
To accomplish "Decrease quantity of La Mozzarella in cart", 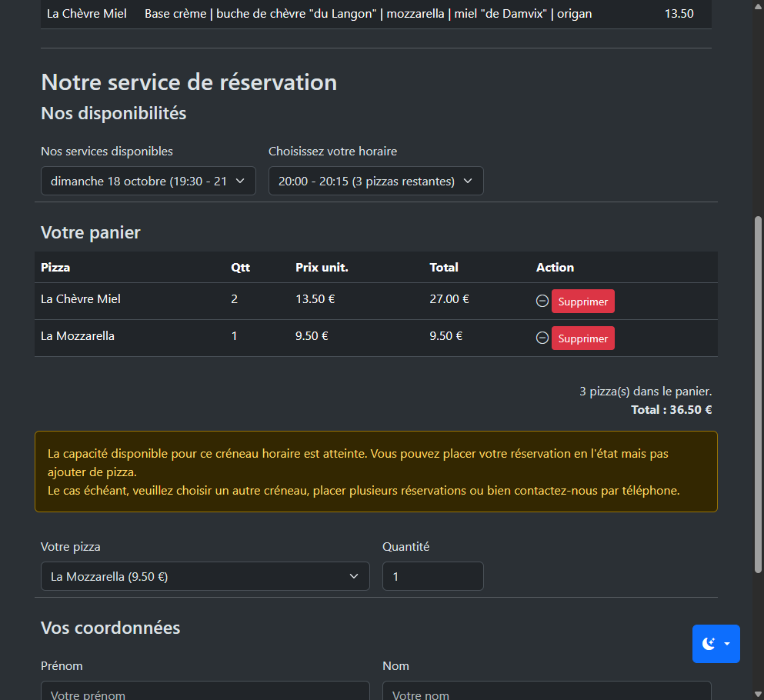I will tap(542, 338).
